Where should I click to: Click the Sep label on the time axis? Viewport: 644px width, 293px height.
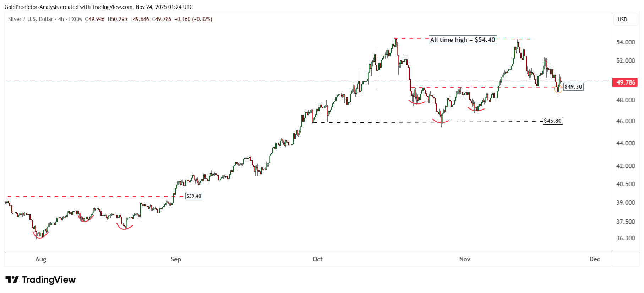click(176, 259)
